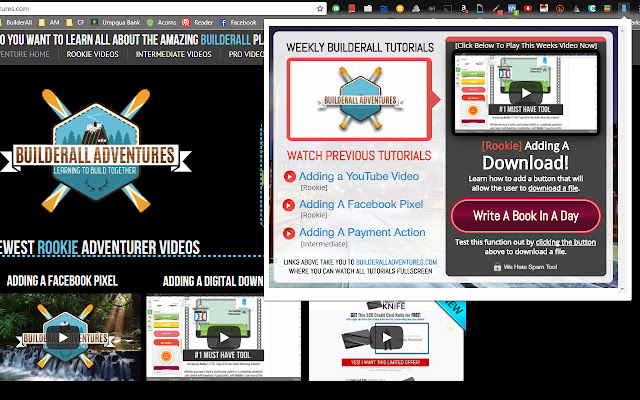Screen dimensions: 640x400
Task: Open the Adding A Facebook Pixel tutorial link
Action: click(x=361, y=204)
